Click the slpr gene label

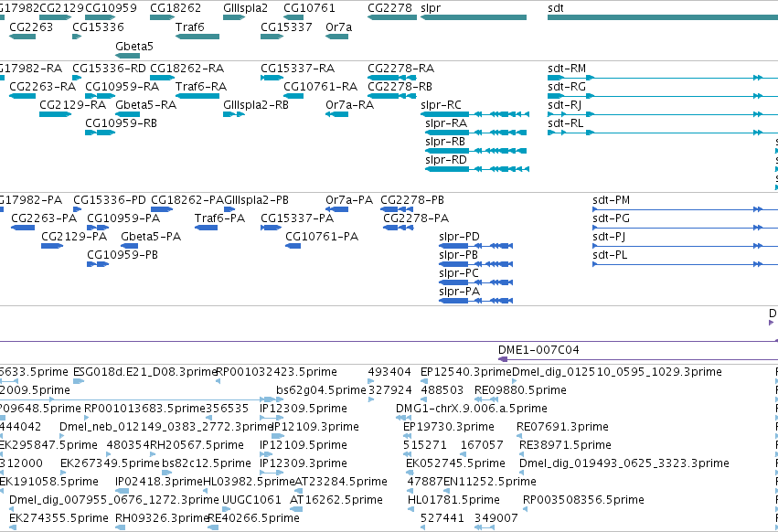431,8
